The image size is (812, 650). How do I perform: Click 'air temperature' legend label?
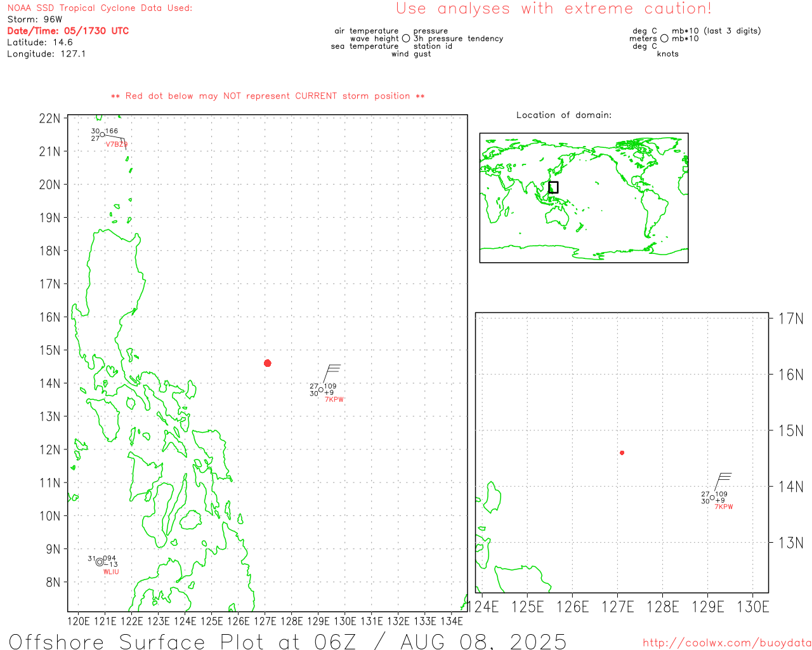click(x=367, y=31)
